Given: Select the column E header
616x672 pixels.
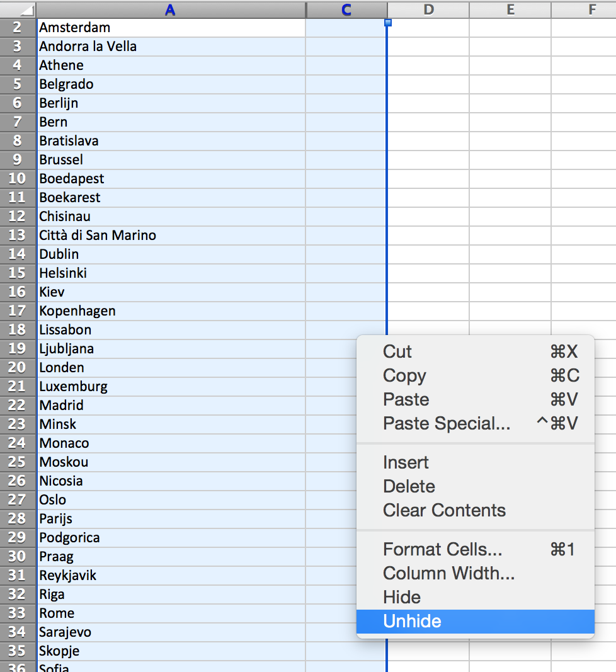Looking at the screenshot, I should coord(510,9).
